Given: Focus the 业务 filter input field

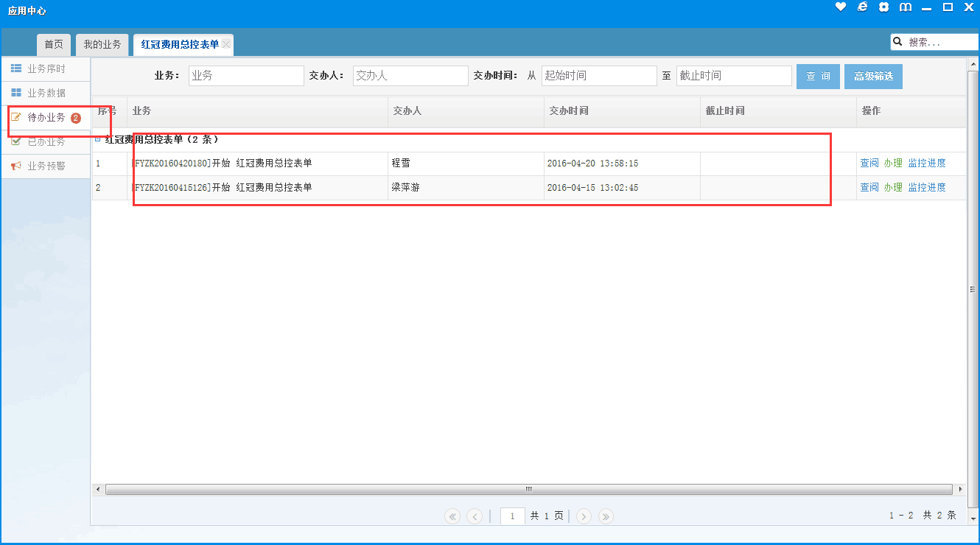Looking at the screenshot, I should click(x=246, y=76).
